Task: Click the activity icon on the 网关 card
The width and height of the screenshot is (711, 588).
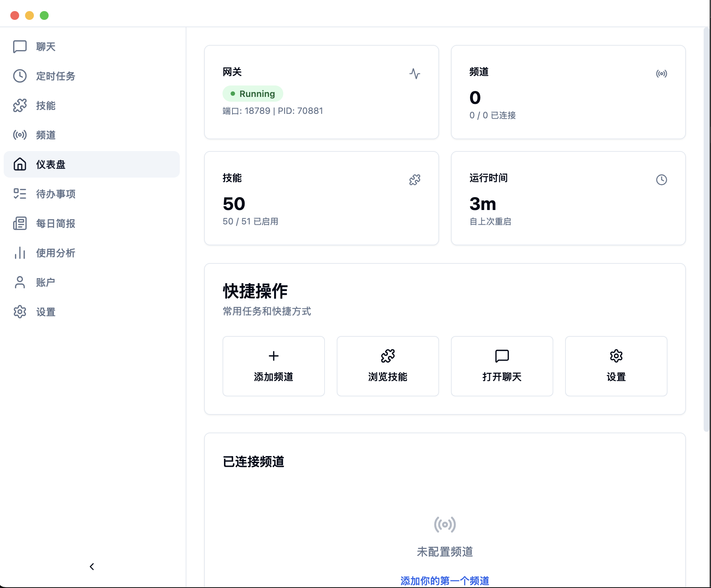Action: [415, 74]
